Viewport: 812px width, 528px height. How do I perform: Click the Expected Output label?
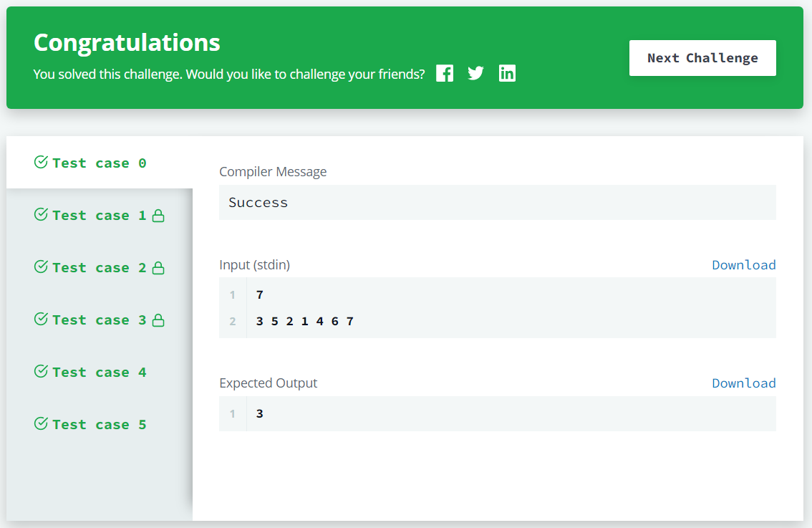(269, 383)
